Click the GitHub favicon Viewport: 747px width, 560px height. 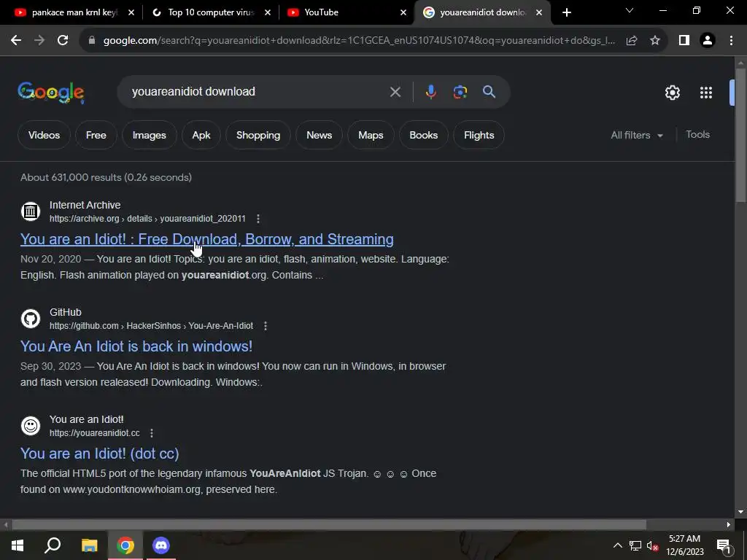pyautogui.click(x=31, y=318)
